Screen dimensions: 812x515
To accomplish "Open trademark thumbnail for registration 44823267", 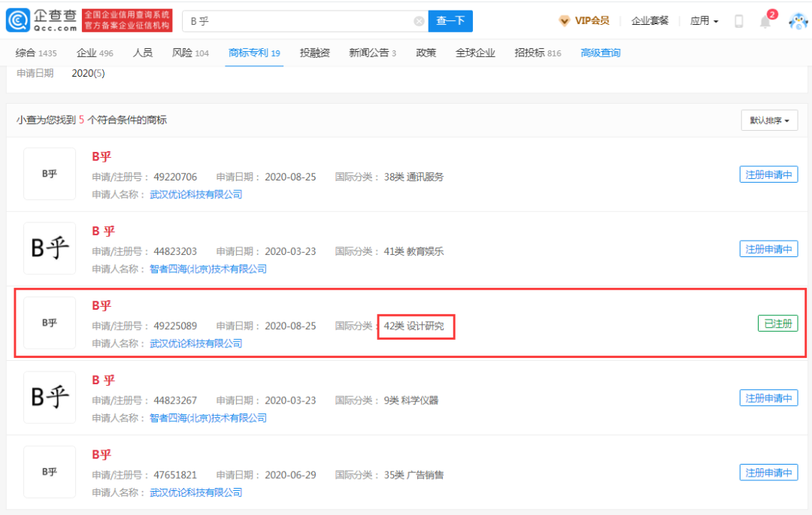I will click(50, 398).
